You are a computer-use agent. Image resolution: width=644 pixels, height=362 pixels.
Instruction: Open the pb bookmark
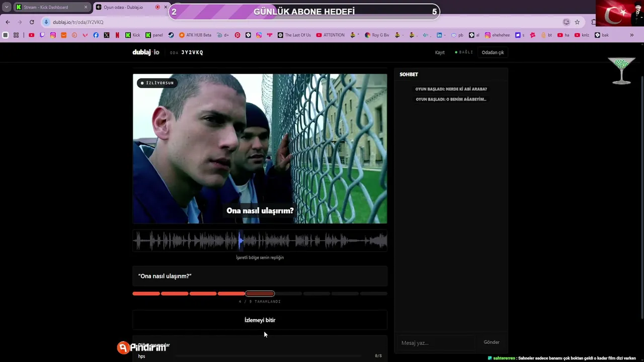click(457, 35)
